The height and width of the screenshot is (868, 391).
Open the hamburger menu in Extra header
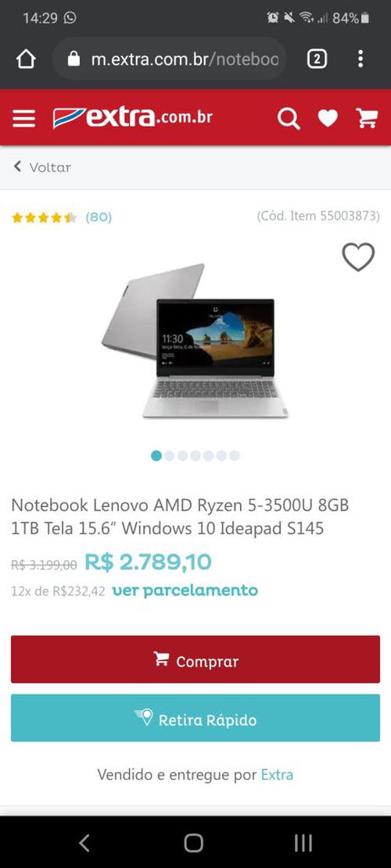pyautogui.click(x=23, y=118)
